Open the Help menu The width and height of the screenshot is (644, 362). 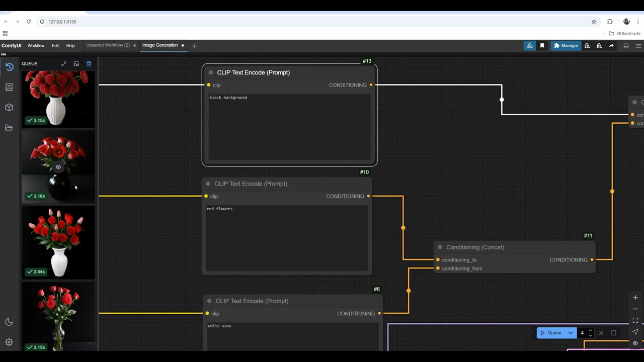point(70,46)
